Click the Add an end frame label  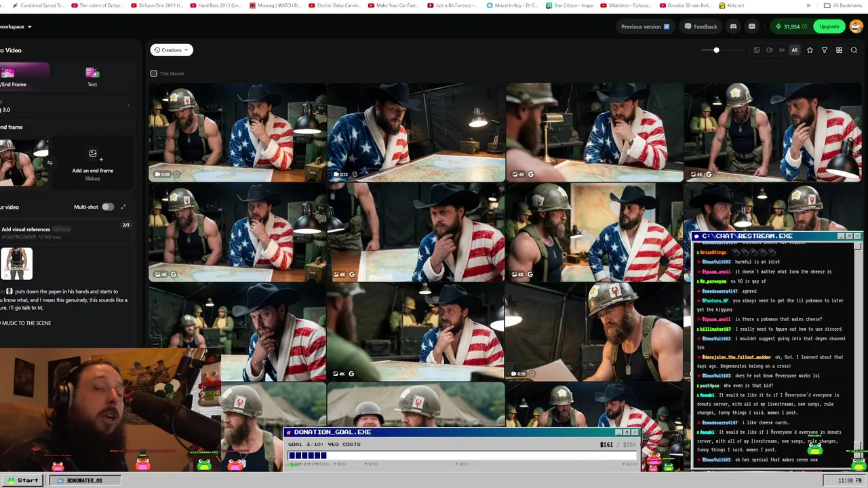tap(93, 171)
